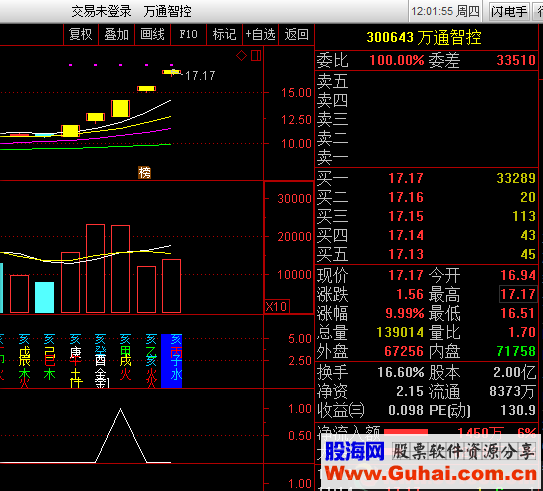Click the 买三 price 17.15

click(406, 216)
